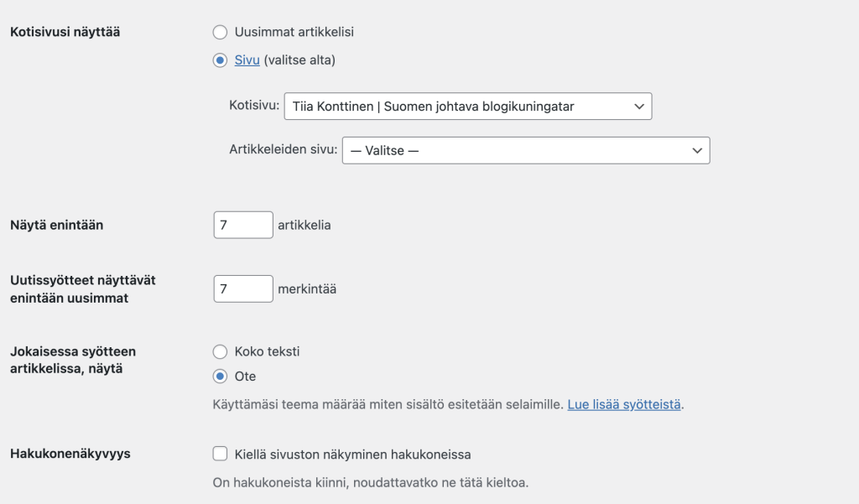
Task: Open the Lue lisää syötteistä link
Action: click(x=623, y=404)
